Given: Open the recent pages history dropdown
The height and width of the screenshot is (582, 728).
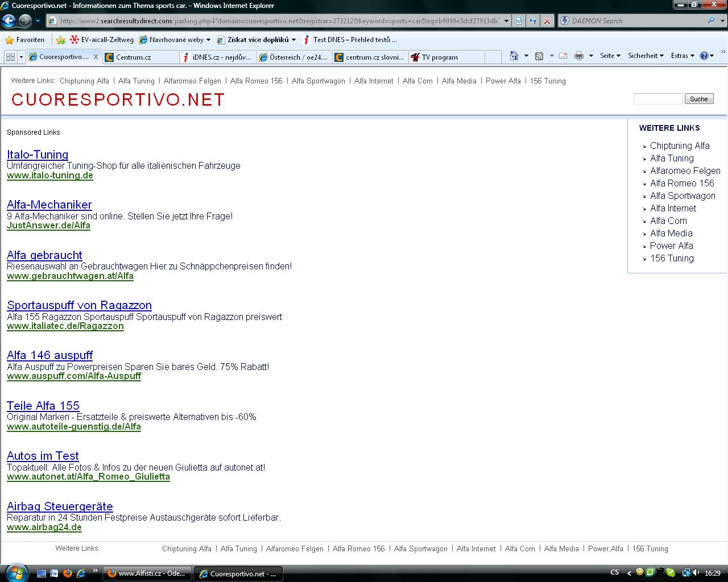Looking at the screenshot, I should [x=38, y=21].
